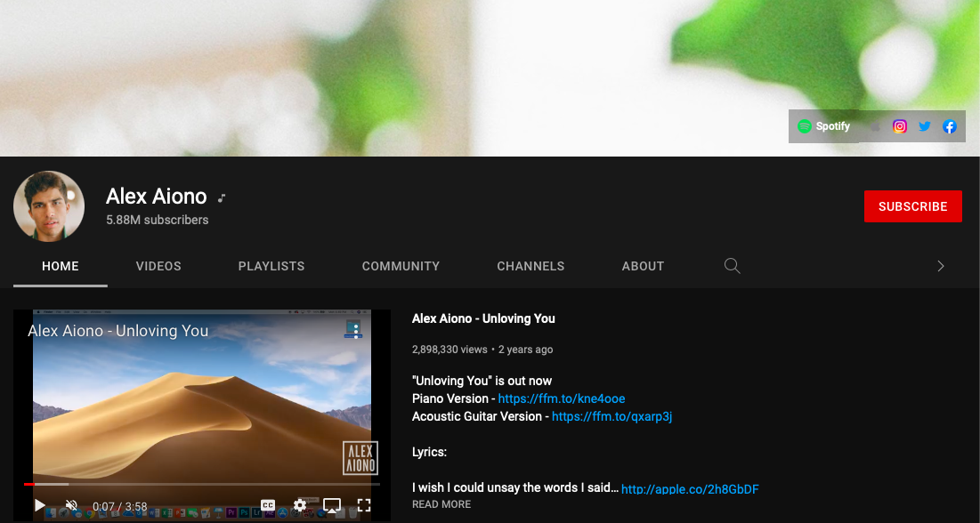Seek along the video progress bar

click(x=202, y=484)
